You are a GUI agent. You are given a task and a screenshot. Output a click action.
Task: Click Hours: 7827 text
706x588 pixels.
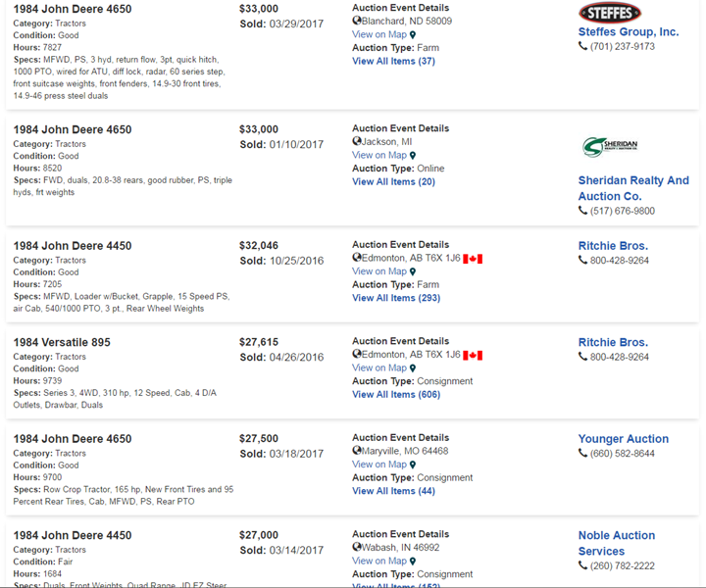pyautogui.click(x=37, y=47)
